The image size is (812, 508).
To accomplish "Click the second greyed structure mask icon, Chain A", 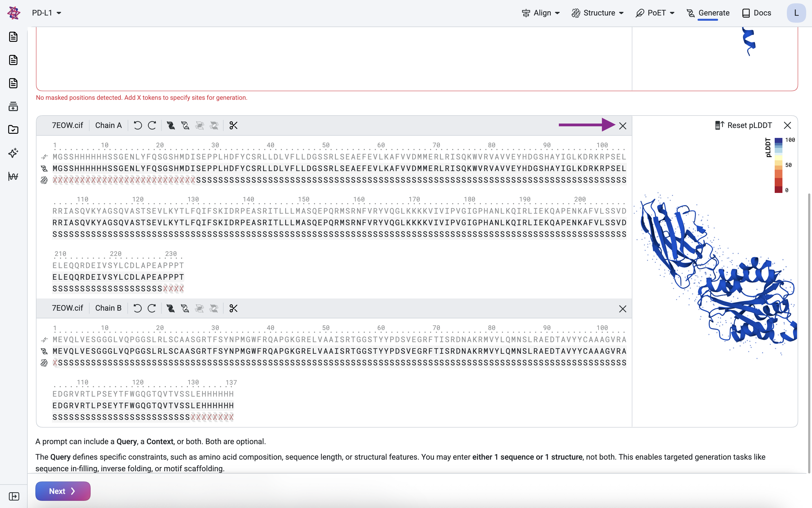I will coord(214,126).
